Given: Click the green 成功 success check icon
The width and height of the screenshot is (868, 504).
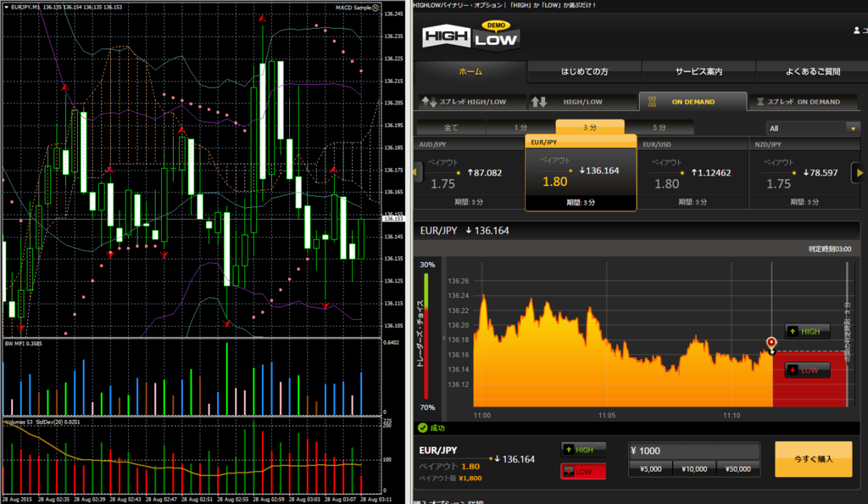Looking at the screenshot, I should tap(423, 428).
